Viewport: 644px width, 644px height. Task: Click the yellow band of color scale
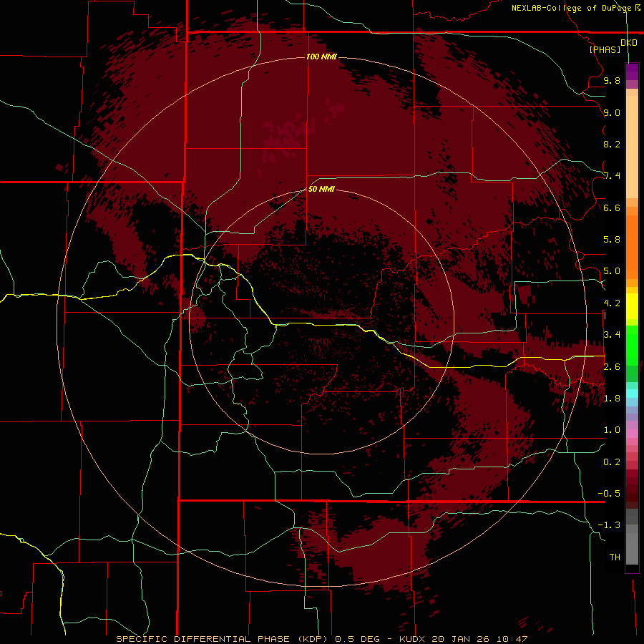click(x=632, y=306)
